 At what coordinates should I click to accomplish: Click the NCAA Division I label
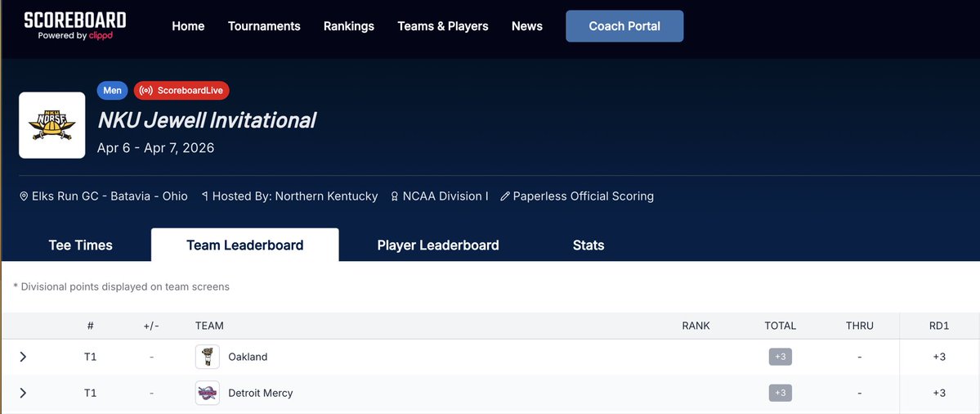445,196
